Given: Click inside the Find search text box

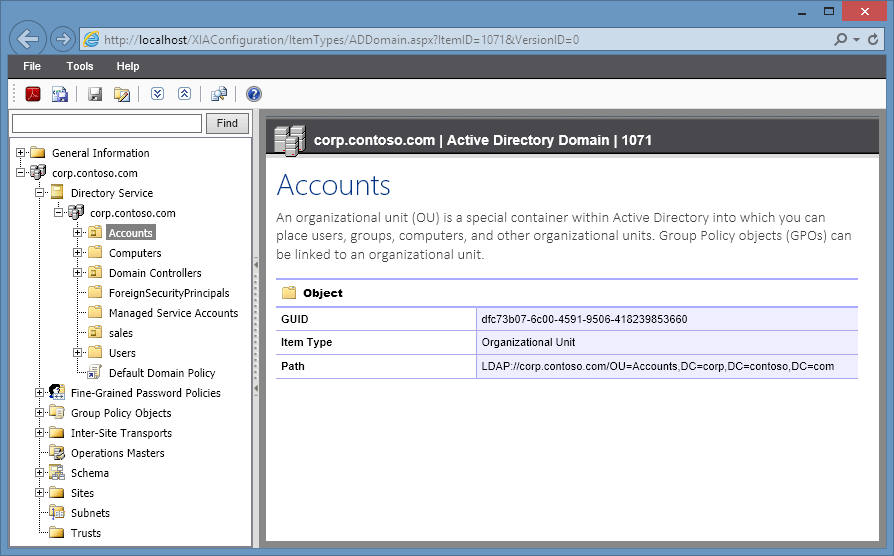Looking at the screenshot, I should 107,123.
